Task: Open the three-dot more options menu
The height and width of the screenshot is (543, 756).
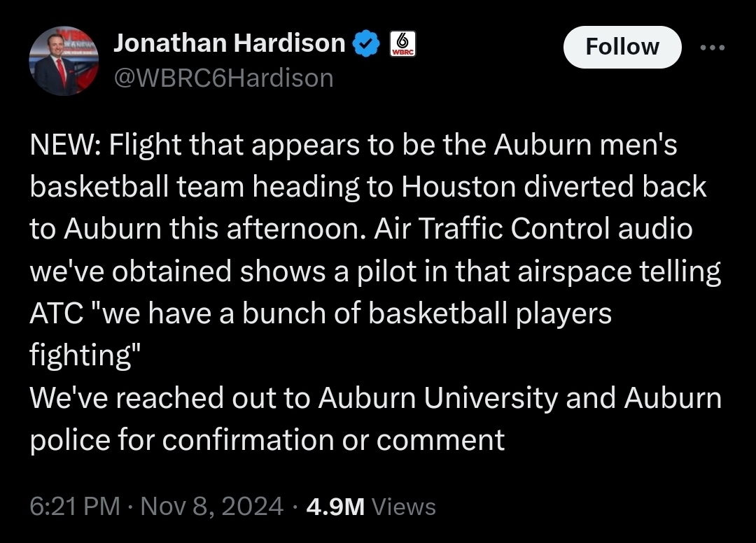Action: (x=713, y=47)
